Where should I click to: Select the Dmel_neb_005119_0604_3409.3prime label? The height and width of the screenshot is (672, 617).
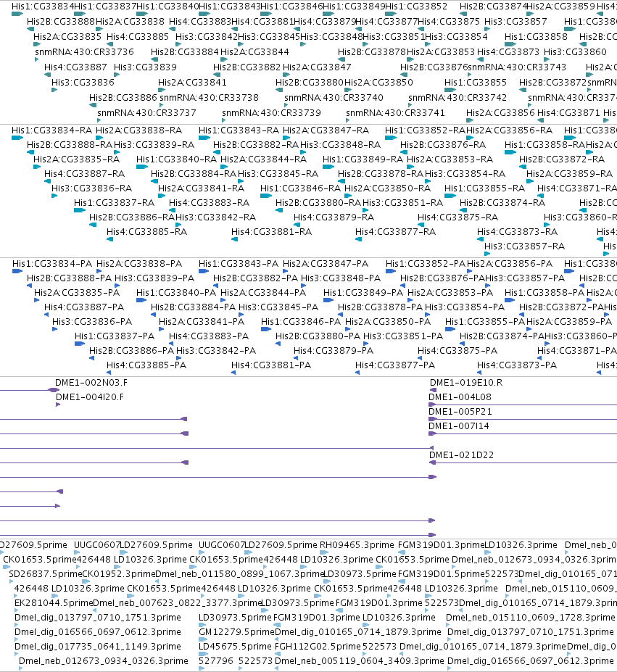pos(360,661)
